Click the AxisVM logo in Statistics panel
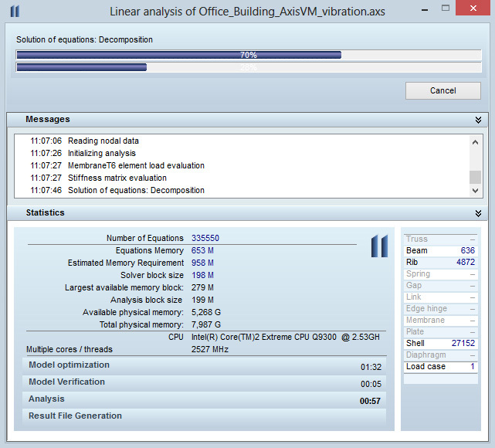The width and height of the screenshot is (495, 448). [x=378, y=246]
